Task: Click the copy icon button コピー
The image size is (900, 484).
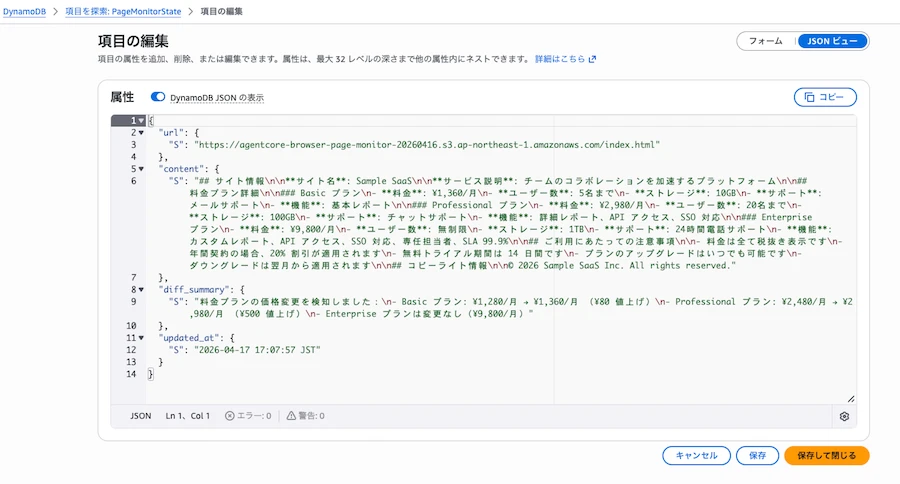Action: pos(825,97)
